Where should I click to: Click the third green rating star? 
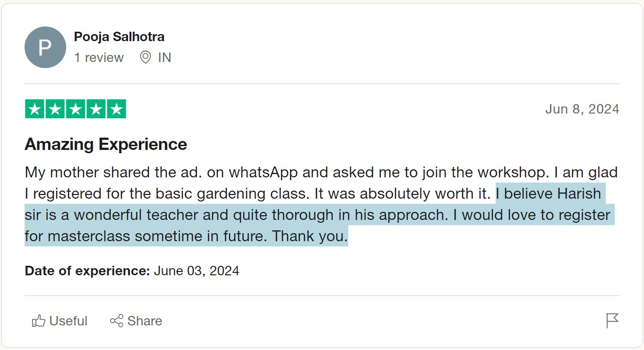(x=76, y=109)
